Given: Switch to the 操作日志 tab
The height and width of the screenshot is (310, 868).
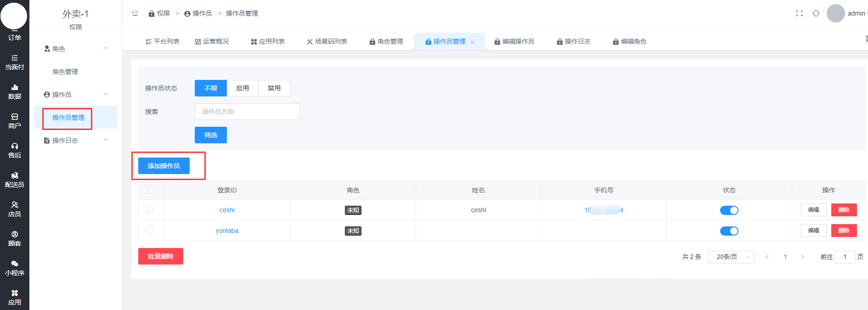Looking at the screenshot, I should (x=574, y=41).
